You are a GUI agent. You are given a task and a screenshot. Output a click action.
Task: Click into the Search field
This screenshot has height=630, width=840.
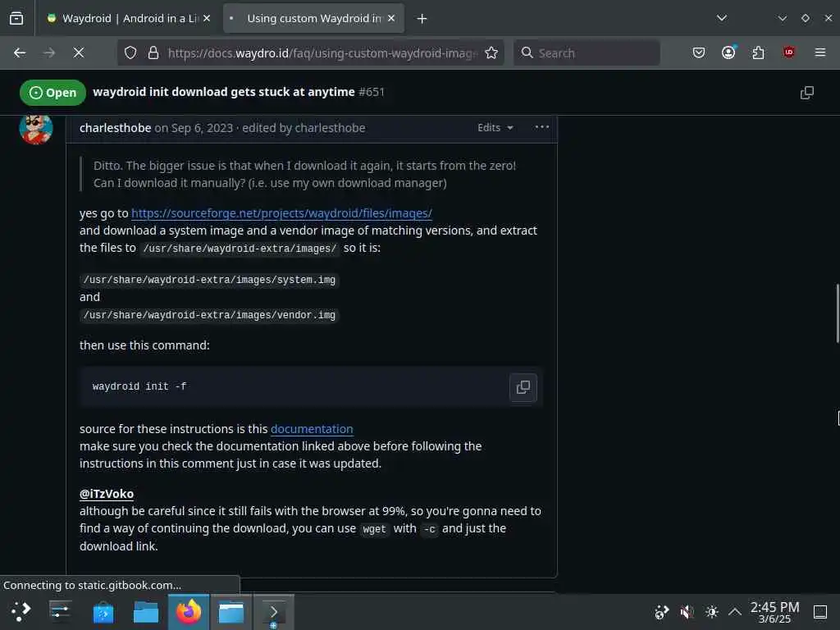click(x=587, y=52)
